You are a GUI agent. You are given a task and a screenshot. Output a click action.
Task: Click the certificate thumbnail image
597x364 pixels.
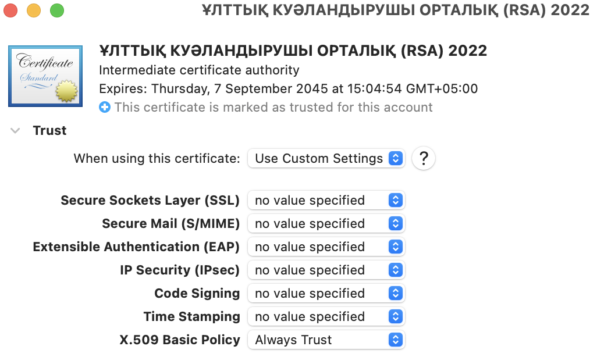(45, 76)
